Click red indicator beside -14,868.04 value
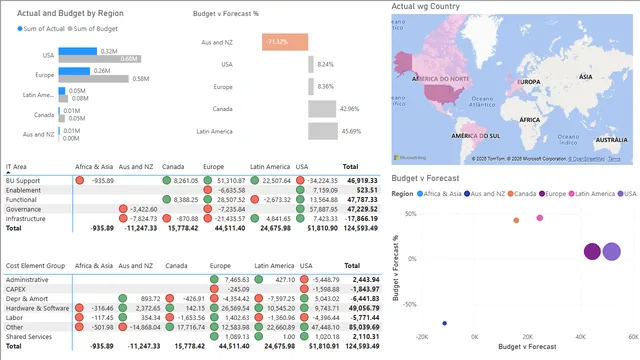Screen dimensions: 640x360 [x=122, y=327]
